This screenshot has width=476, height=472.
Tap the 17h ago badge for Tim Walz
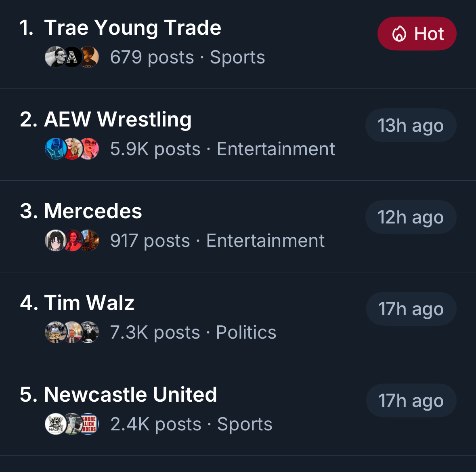[411, 309]
